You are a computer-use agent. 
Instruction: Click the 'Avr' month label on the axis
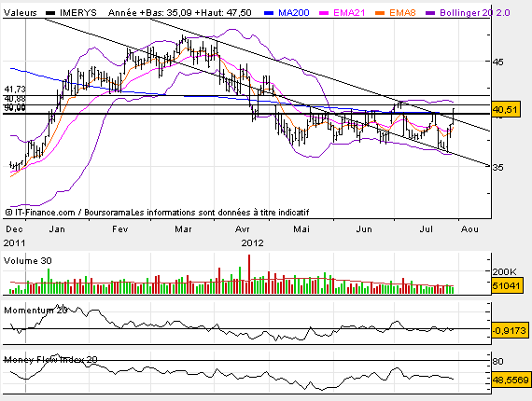click(x=243, y=229)
